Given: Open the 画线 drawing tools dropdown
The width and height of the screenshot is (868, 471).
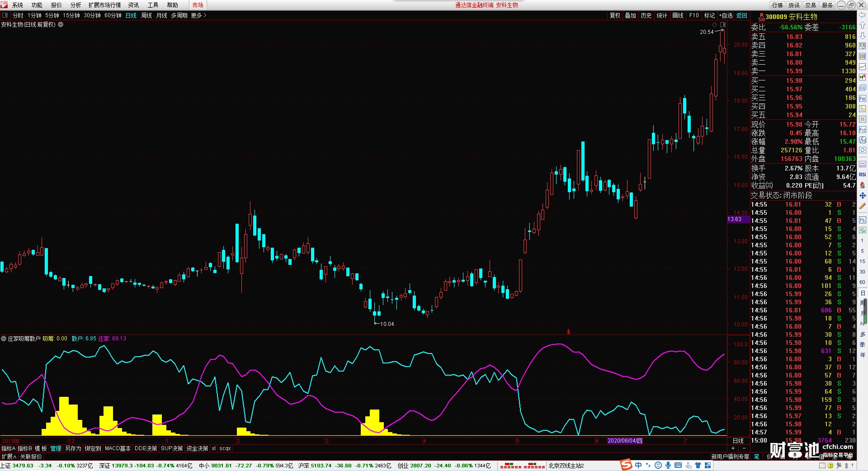Looking at the screenshot, I should [x=678, y=15].
